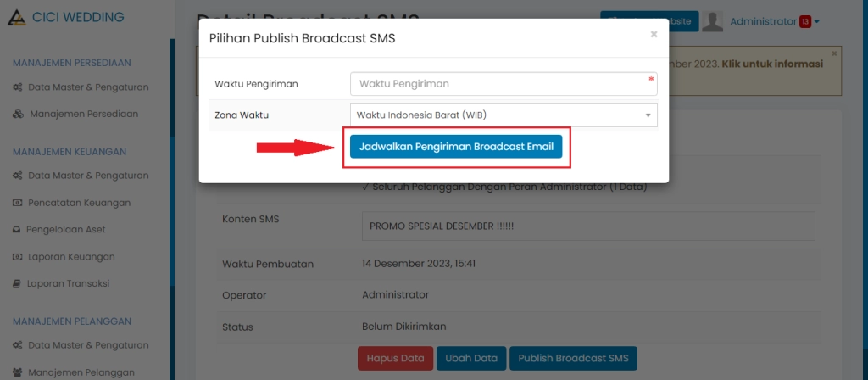Viewport: 868px width, 380px height.
Task: Open Data Master & Pengaturan under Manajemen Persediaan
Action: [87, 87]
